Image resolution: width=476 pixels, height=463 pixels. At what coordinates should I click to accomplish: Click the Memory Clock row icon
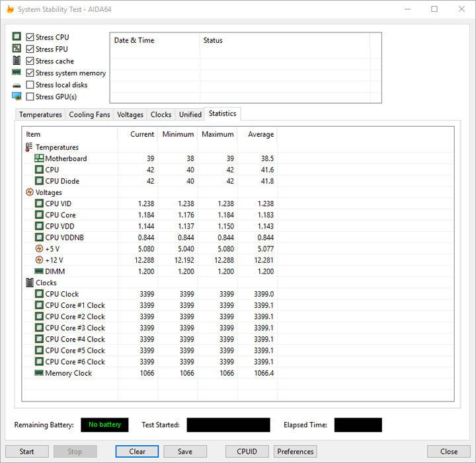[x=39, y=373]
